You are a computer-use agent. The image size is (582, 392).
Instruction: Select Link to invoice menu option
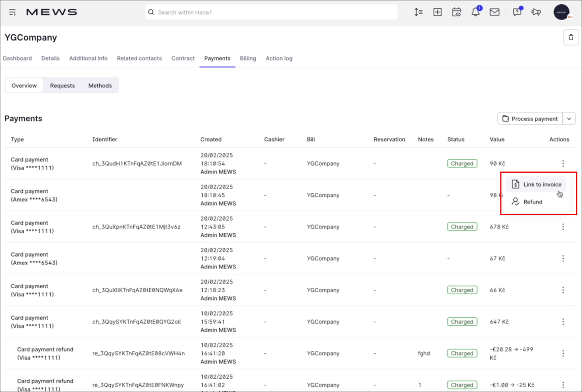pos(536,184)
